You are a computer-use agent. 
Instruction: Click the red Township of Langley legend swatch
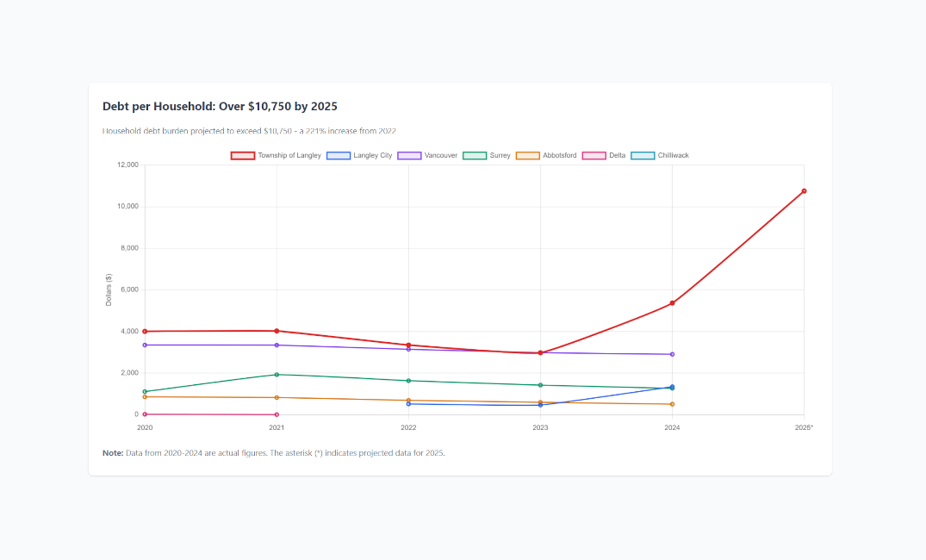point(242,156)
